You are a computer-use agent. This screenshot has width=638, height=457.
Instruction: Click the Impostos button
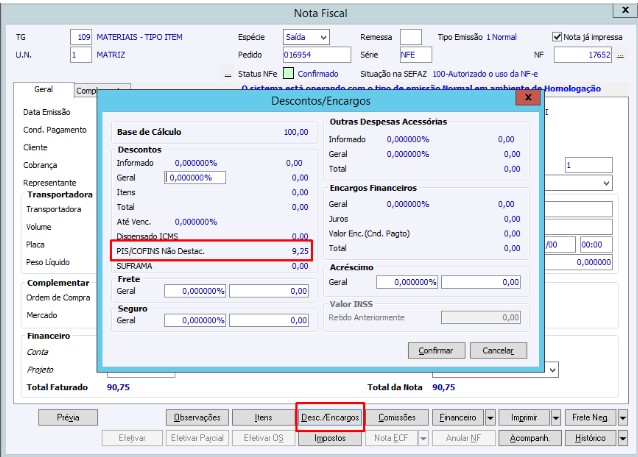tap(330, 438)
